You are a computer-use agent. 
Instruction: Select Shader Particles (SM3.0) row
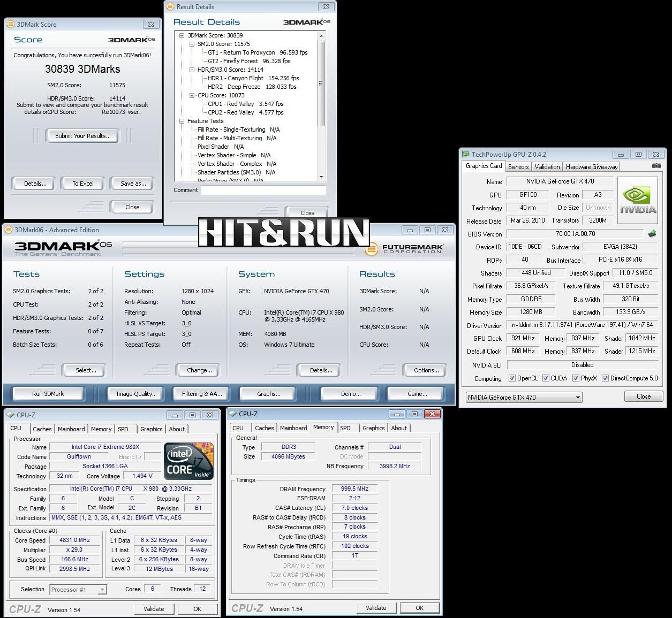click(236, 172)
